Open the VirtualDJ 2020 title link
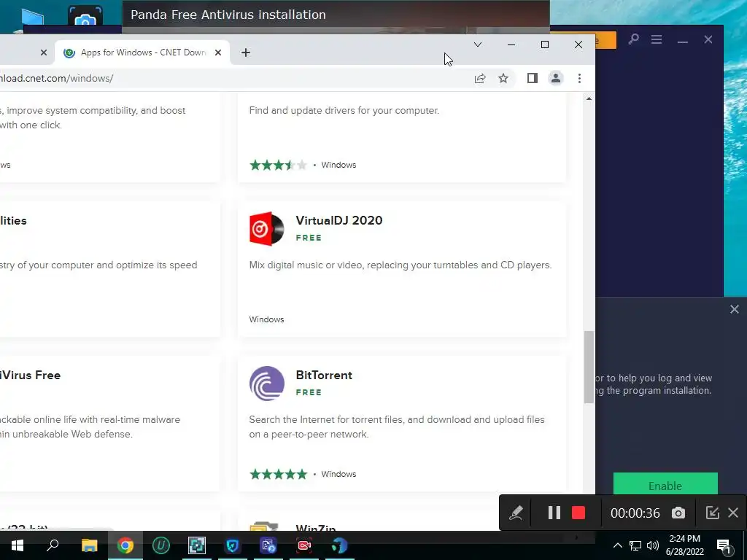This screenshot has width=747, height=560. click(x=339, y=220)
